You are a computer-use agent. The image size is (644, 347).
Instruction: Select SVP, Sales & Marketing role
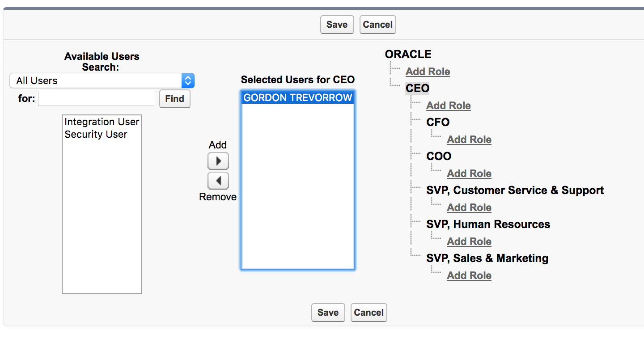pos(487,258)
